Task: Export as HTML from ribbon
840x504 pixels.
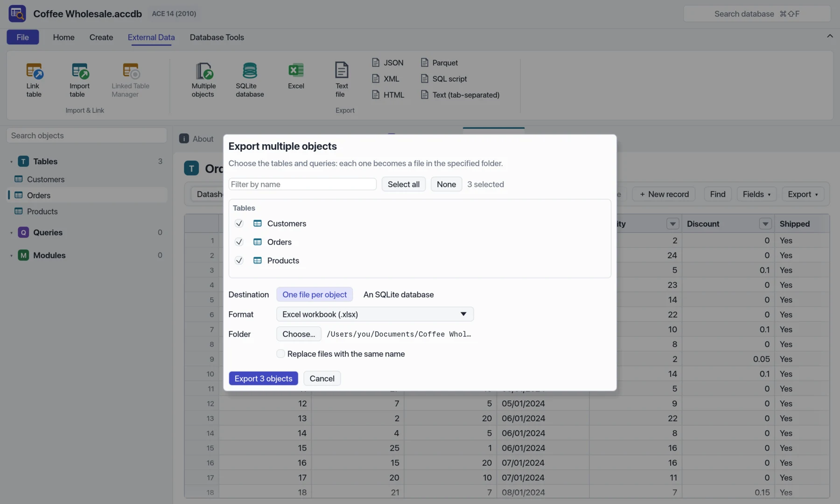Action: [388, 95]
